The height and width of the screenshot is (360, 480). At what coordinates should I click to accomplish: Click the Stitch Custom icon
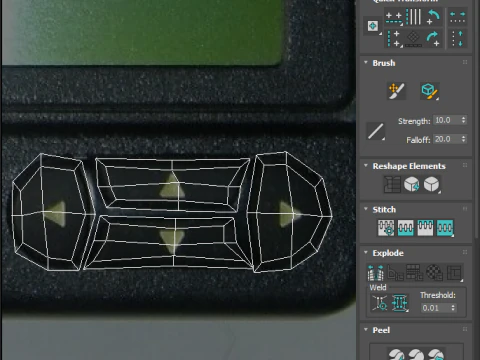(445, 228)
